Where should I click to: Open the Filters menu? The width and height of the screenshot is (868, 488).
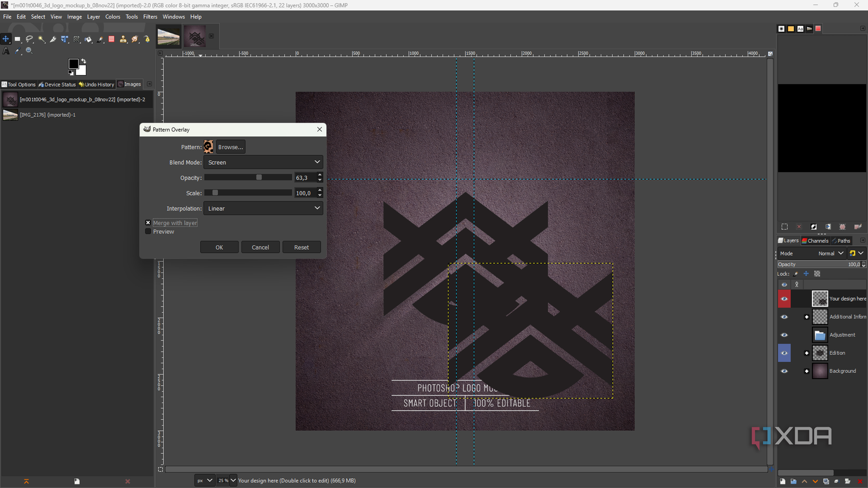pyautogui.click(x=150, y=17)
